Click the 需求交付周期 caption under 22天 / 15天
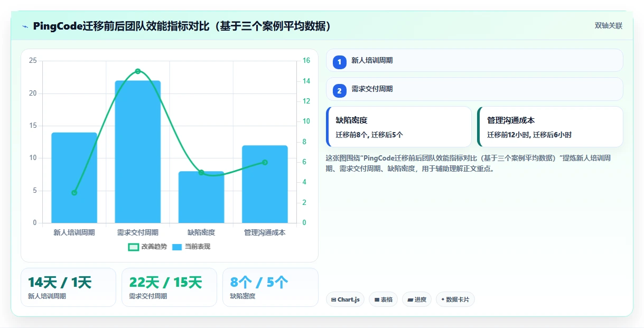This screenshot has width=644, height=328. (x=148, y=296)
